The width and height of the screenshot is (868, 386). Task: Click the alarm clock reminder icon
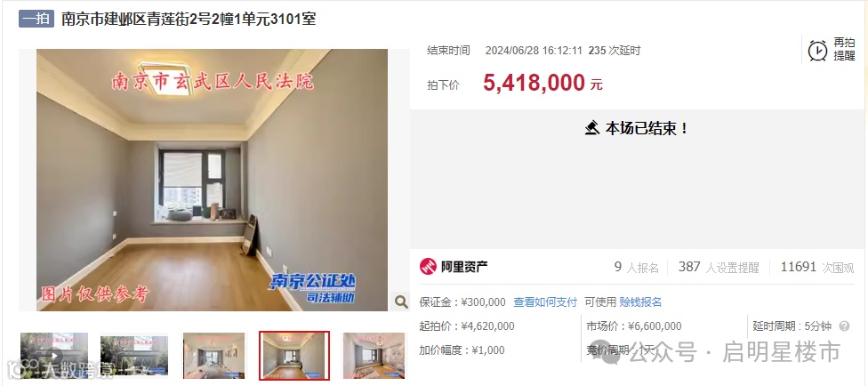(x=817, y=51)
